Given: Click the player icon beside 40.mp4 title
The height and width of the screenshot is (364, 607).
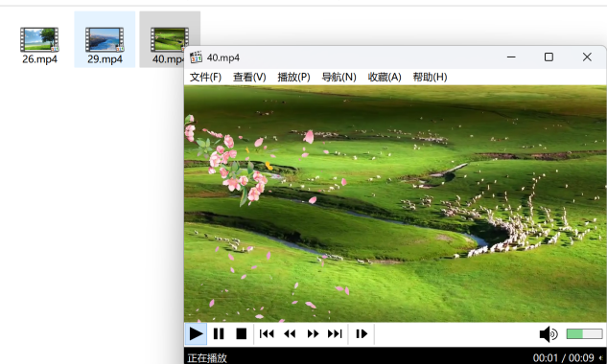Looking at the screenshot, I should click(196, 57).
